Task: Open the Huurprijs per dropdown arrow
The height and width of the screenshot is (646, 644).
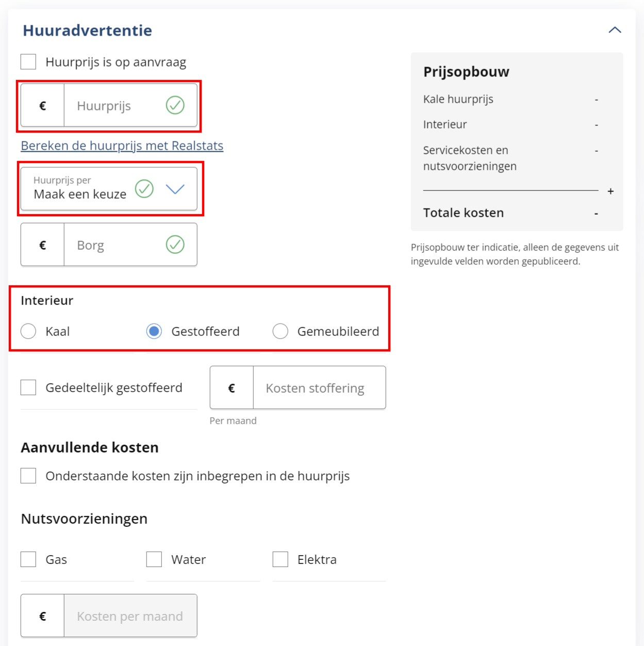Action: point(175,189)
